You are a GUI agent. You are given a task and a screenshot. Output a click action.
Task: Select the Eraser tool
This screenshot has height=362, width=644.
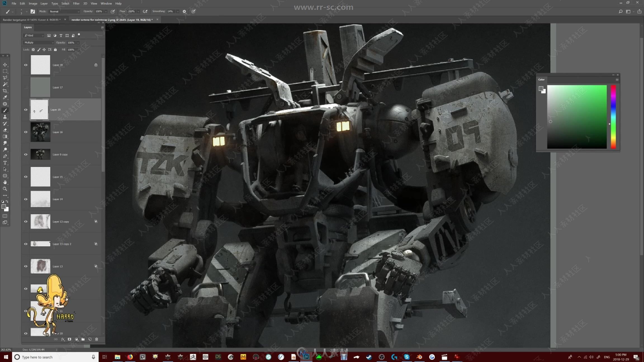click(x=5, y=130)
